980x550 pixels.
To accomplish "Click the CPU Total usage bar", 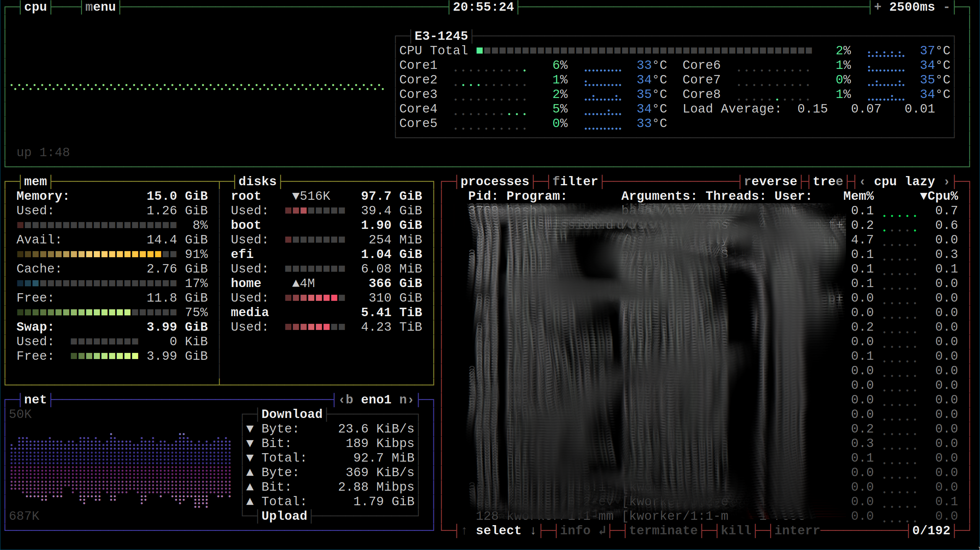I will (644, 51).
